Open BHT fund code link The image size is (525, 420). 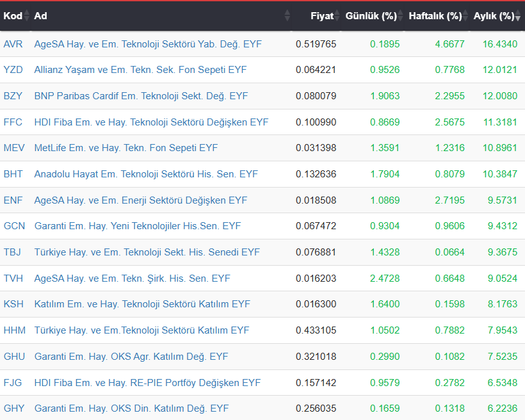pos(13,174)
